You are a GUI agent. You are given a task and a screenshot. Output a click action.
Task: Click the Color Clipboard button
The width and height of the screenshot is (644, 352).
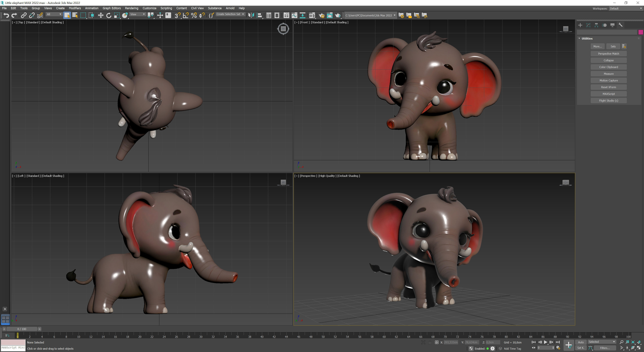point(608,67)
